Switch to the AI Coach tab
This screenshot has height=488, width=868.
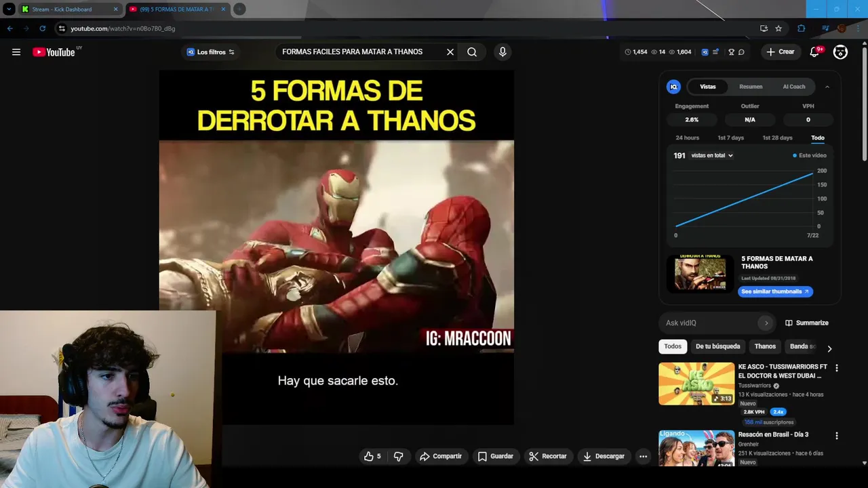794,87
